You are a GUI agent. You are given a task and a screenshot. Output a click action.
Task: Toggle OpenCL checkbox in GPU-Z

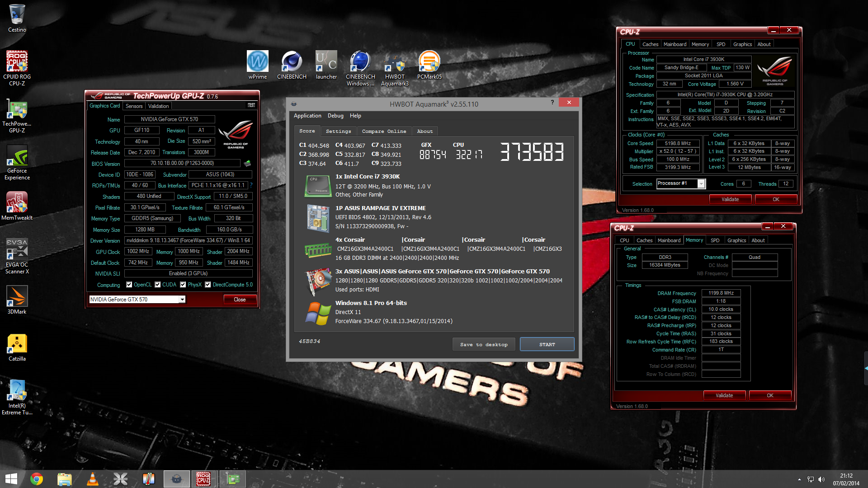click(129, 285)
